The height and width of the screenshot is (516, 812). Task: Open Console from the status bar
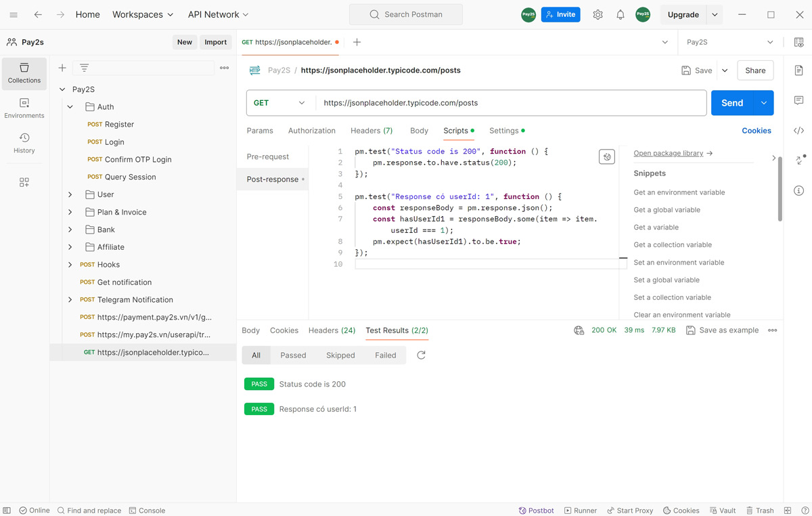pyautogui.click(x=147, y=511)
